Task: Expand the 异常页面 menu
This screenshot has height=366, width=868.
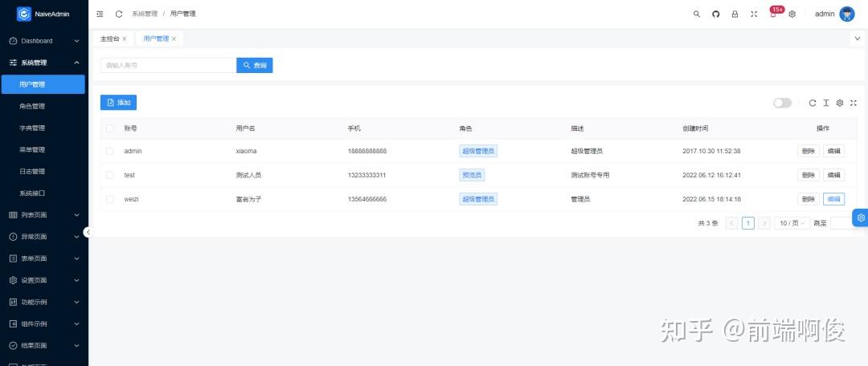Action: 44,237
